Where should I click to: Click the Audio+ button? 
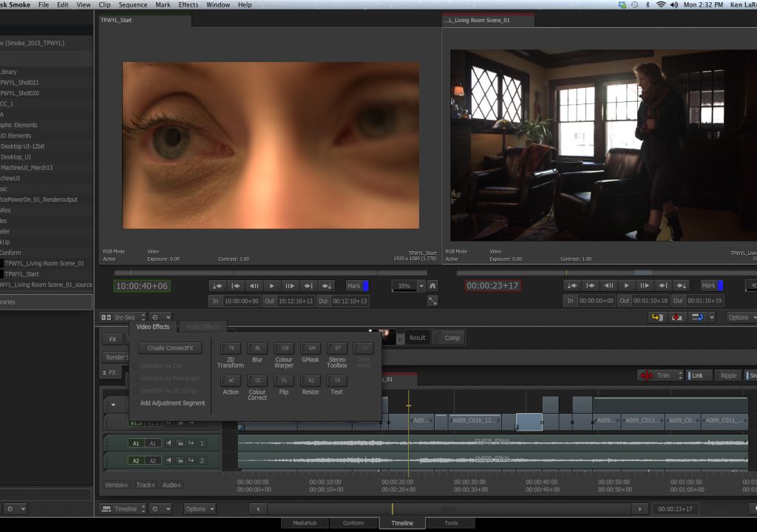(172, 485)
